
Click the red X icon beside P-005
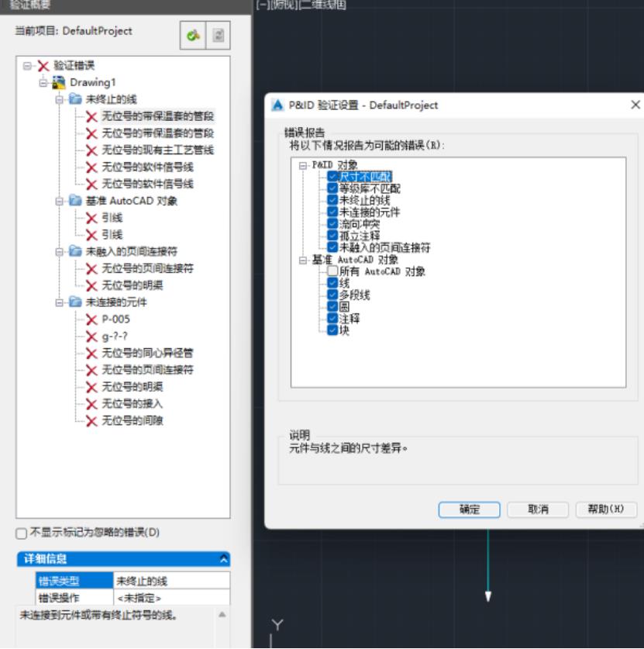point(91,319)
